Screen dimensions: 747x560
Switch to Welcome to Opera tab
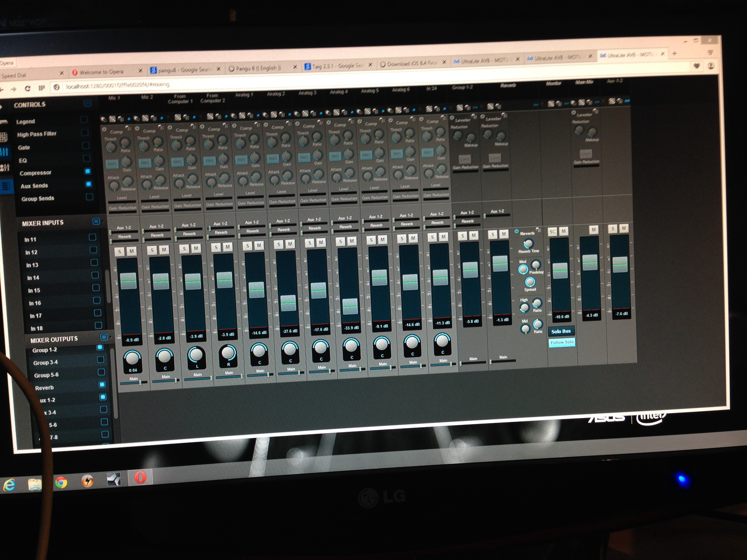tap(101, 72)
